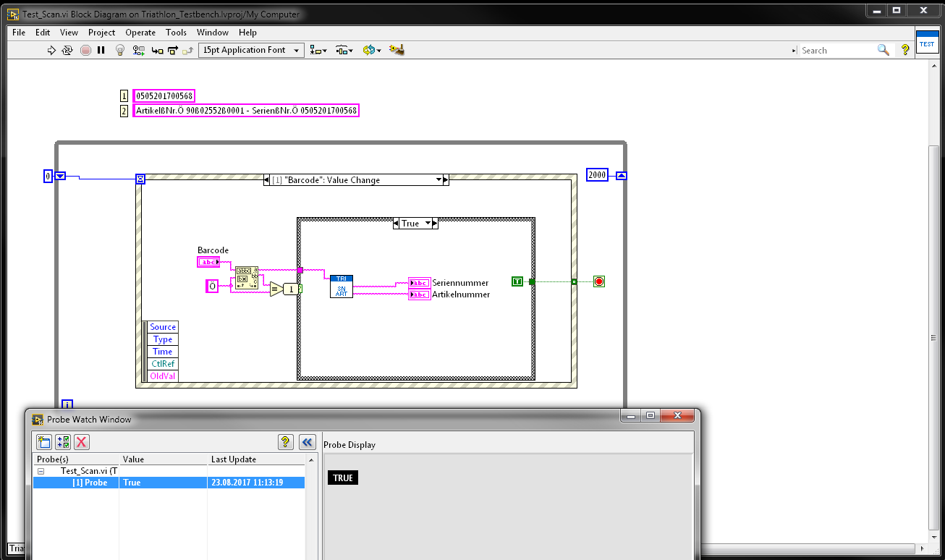Delete selected probe with red X
The image size is (945, 560).
(x=82, y=442)
